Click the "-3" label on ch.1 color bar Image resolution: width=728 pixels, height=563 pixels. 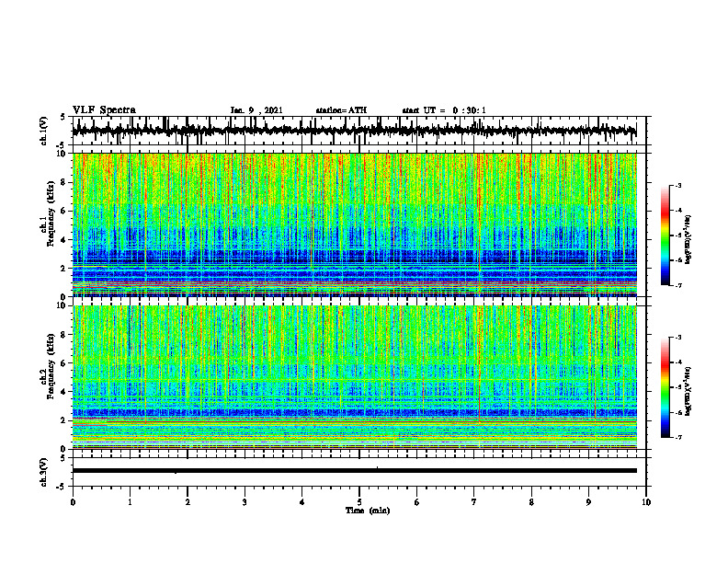tap(677, 185)
